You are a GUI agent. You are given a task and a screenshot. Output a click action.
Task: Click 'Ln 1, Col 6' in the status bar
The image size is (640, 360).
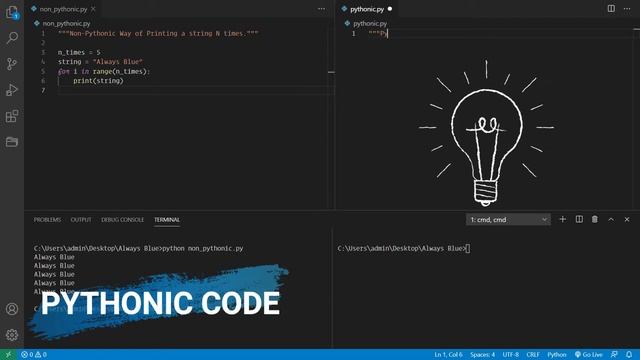tap(448, 354)
